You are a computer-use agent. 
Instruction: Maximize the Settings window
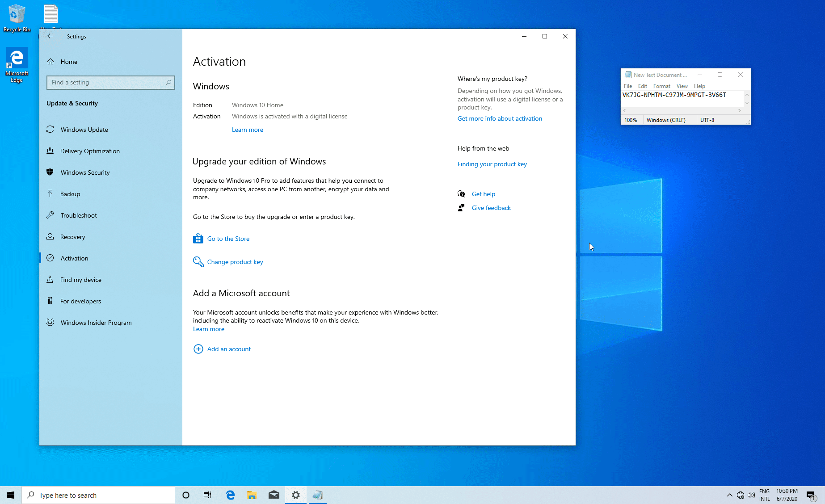(x=545, y=36)
